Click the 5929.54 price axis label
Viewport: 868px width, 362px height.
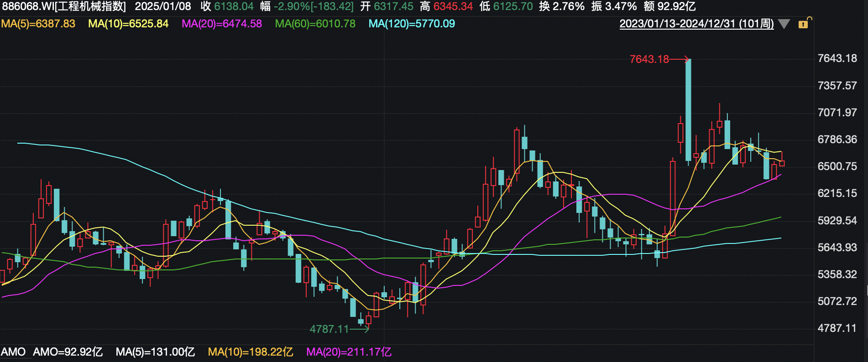pyautogui.click(x=837, y=221)
